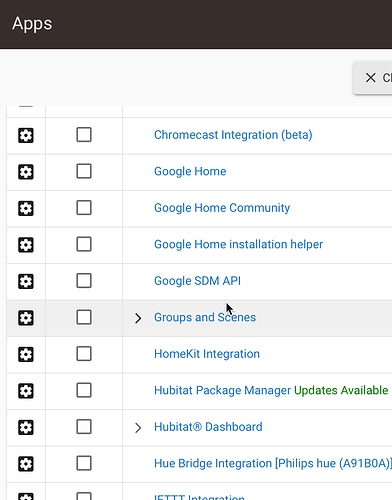
Task: Expand the Groups and Scenes children
Action: click(138, 318)
